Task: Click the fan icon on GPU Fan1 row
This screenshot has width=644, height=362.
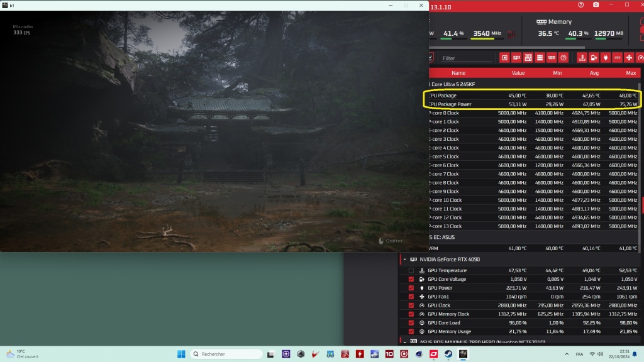Action: tap(422, 297)
